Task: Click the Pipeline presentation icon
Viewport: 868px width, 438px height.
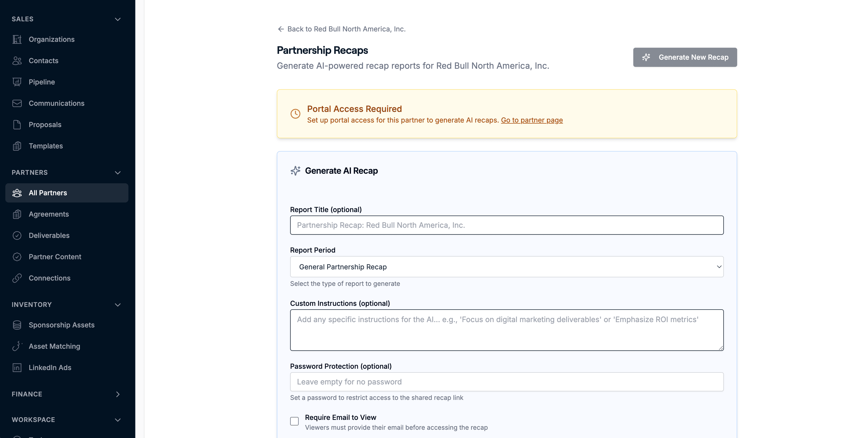Action: (17, 82)
